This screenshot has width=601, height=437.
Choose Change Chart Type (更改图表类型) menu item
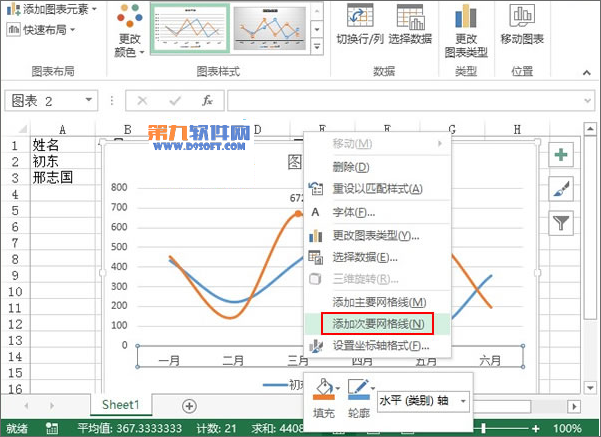pyautogui.click(x=378, y=235)
